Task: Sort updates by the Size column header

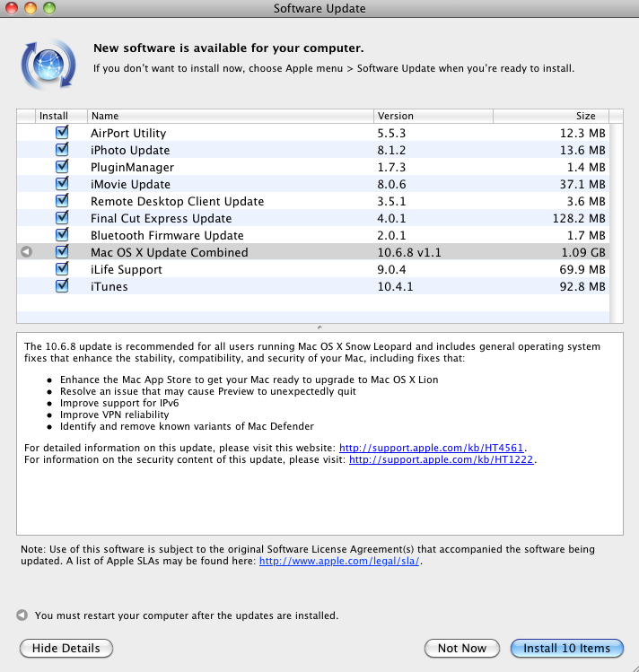Action: coord(551,116)
